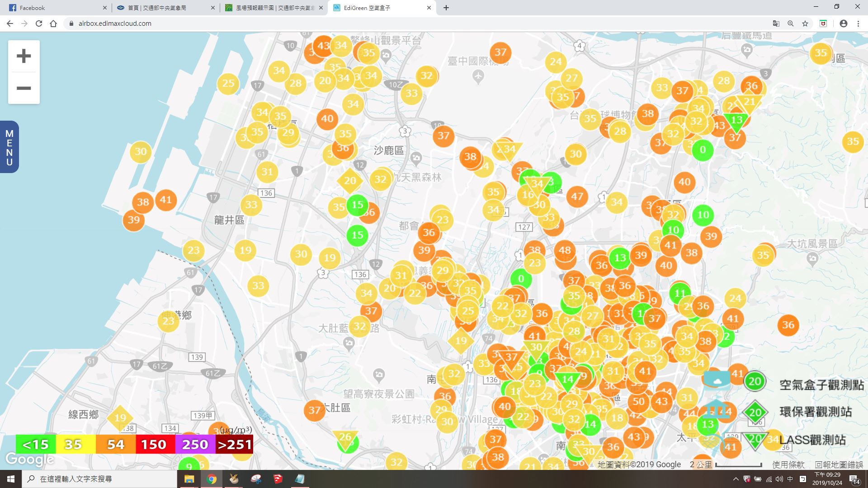Click the red 150 legend swatch
This screenshot has width=868, height=488.
pos(156,444)
